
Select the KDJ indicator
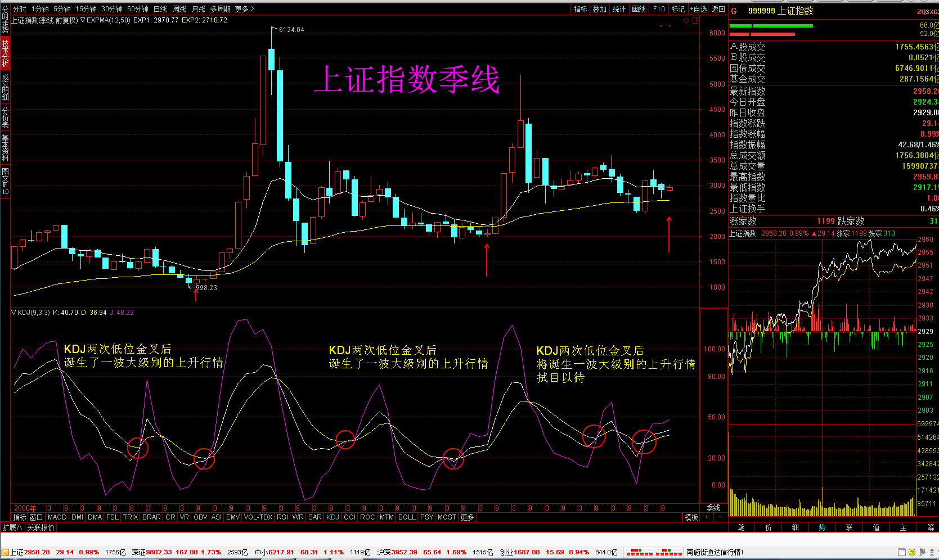point(333,517)
